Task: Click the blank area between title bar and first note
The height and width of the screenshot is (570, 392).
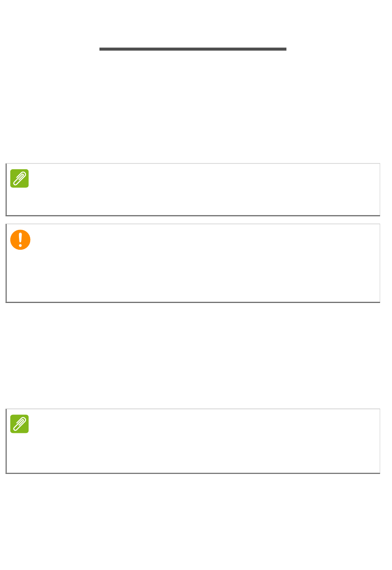Action: (x=193, y=107)
